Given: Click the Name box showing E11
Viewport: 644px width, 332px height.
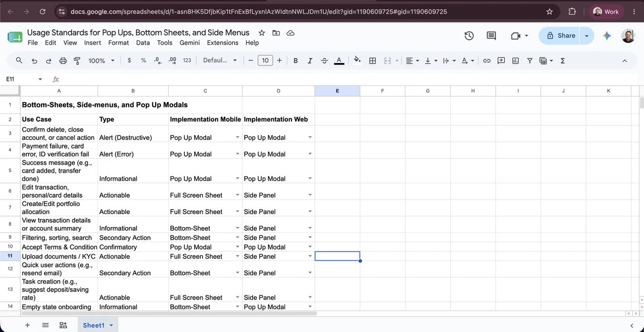Looking at the screenshot, I should click(24, 79).
